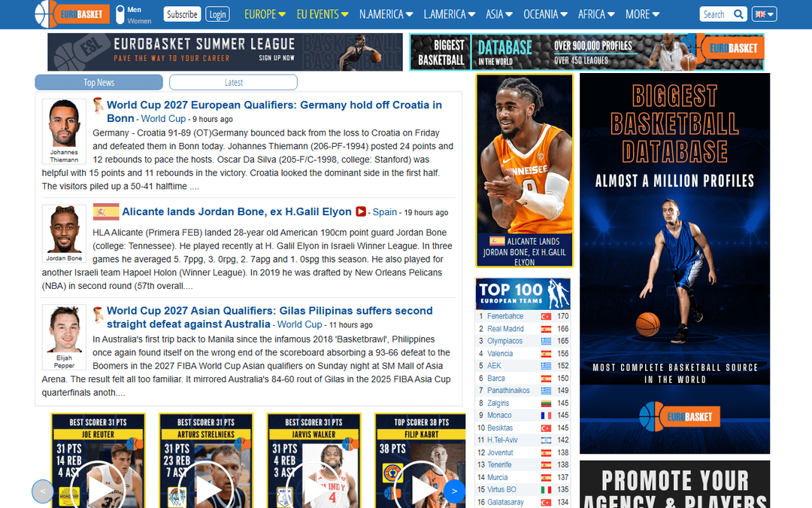812x508 pixels.
Task: Click the Spain flag beside the Alicante headline
Action: [106, 211]
